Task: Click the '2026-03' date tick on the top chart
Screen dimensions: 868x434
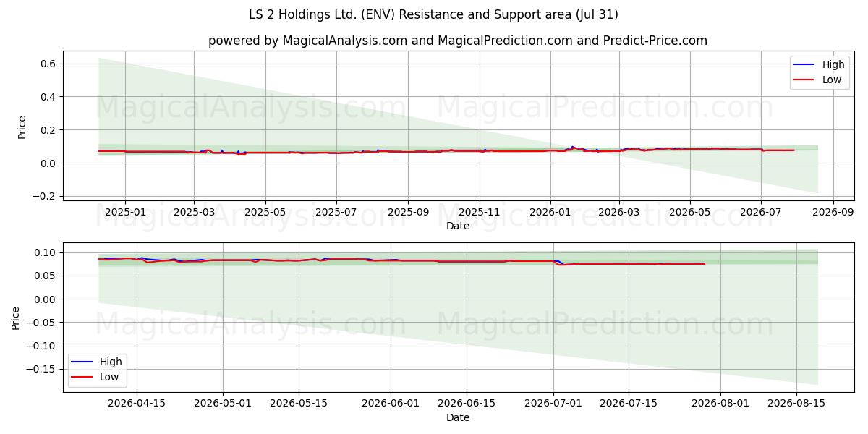Action: coord(619,213)
